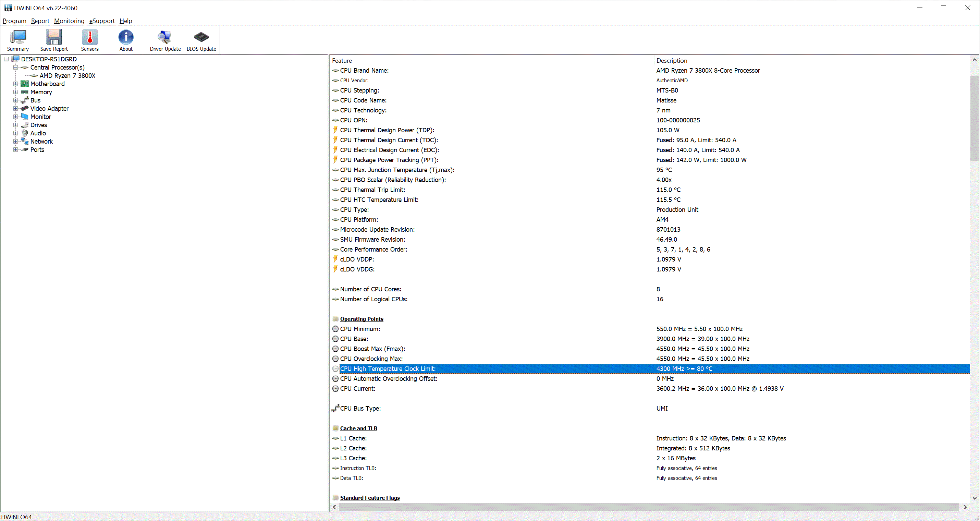Expand the Memory tree node

click(16, 92)
